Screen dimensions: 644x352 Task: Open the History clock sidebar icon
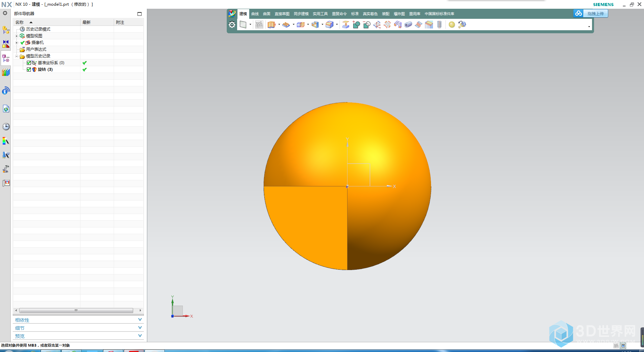click(6, 127)
